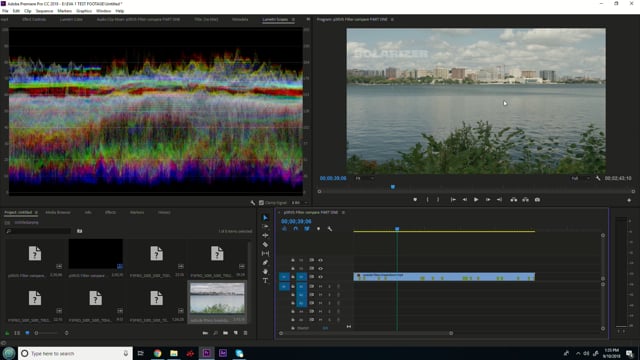The width and height of the screenshot is (640, 360).
Task: Click Go to Out point button
Action: click(x=499, y=200)
